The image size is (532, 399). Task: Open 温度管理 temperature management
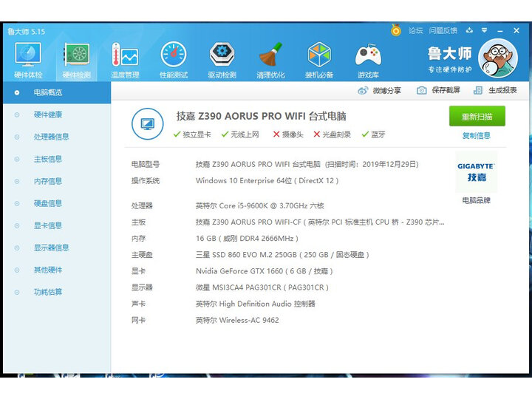(x=125, y=60)
